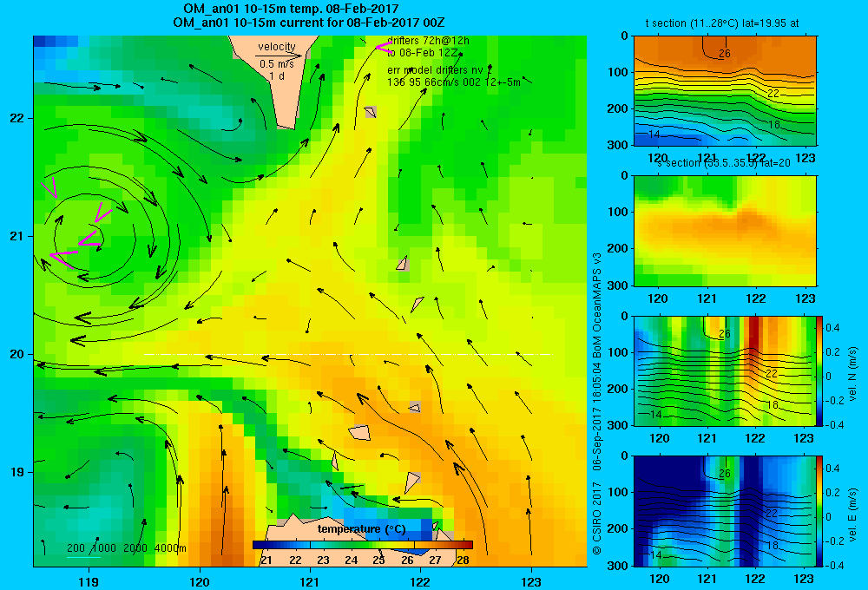868x590 pixels.
Task: Click longitude label 119 below the main map
Action: click(x=89, y=581)
